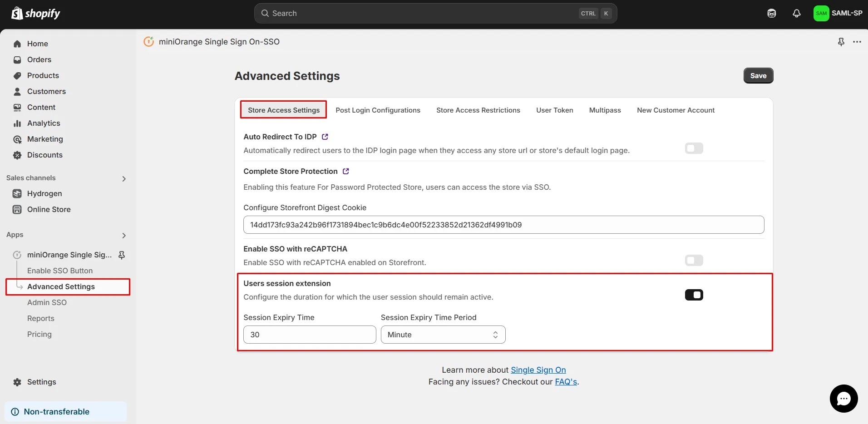Open Enable SSO Button submenu item

tap(60, 271)
